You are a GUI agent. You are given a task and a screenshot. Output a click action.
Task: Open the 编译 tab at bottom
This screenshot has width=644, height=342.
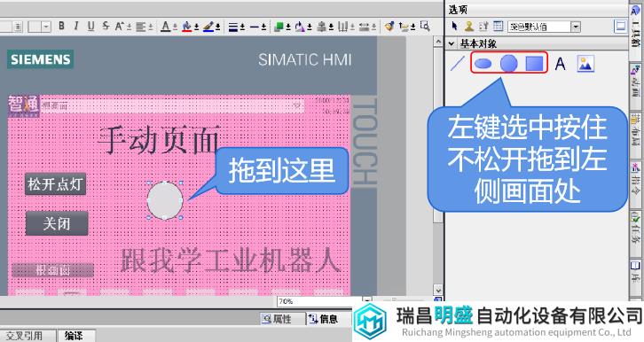(x=74, y=336)
